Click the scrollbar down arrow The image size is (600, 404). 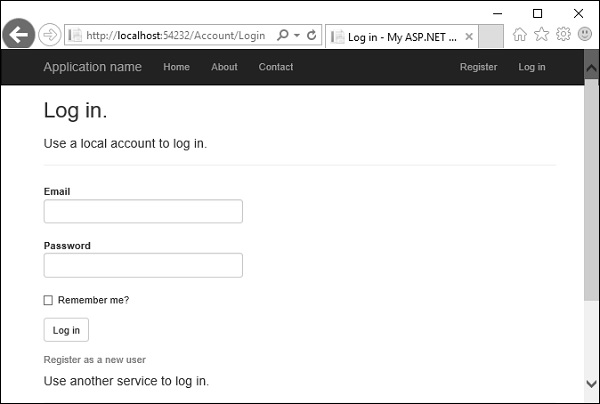591,383
